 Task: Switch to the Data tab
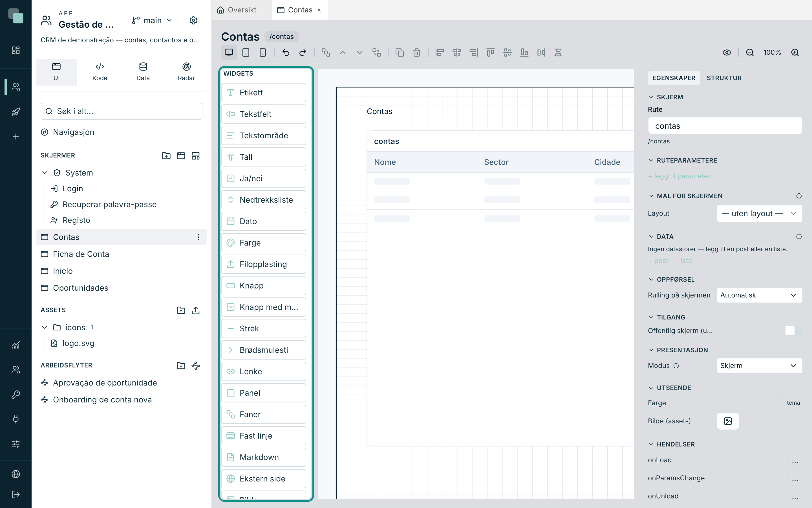(x=143, y=72)
